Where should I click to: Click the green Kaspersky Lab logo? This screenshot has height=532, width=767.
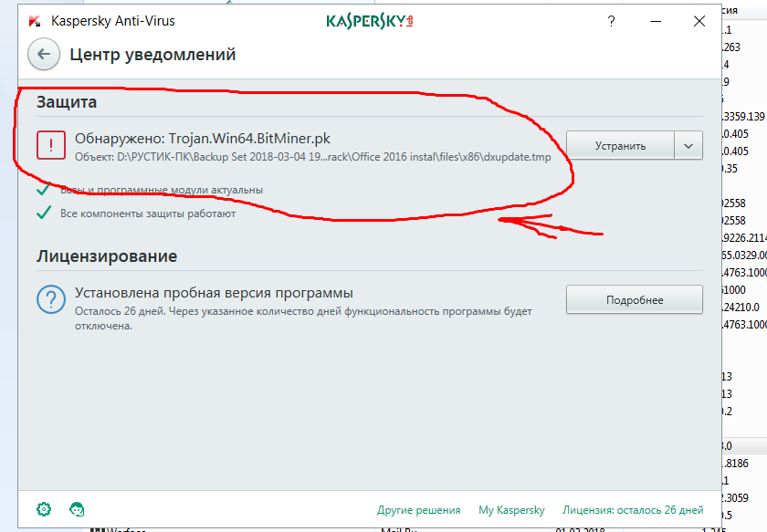coord(370,21)
